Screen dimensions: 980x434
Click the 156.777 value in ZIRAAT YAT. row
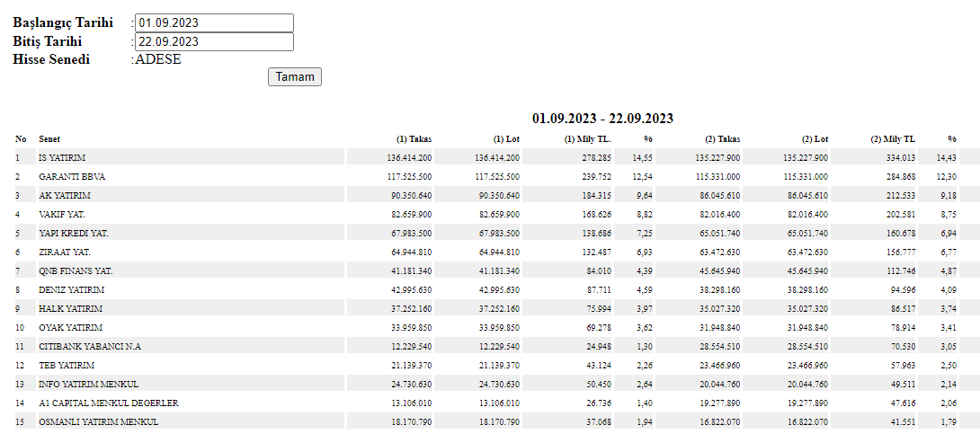pos(902,252)
